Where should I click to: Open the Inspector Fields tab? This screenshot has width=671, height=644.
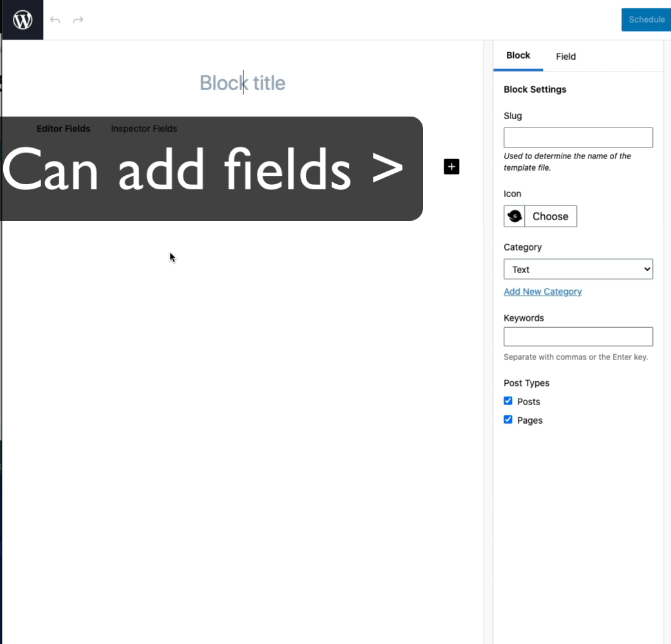[x=144, y=128]
